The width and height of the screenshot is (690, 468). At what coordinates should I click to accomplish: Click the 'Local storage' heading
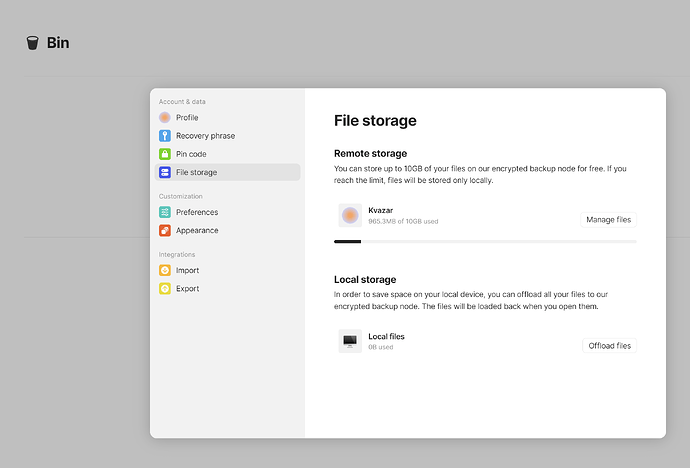click(365, 279)
